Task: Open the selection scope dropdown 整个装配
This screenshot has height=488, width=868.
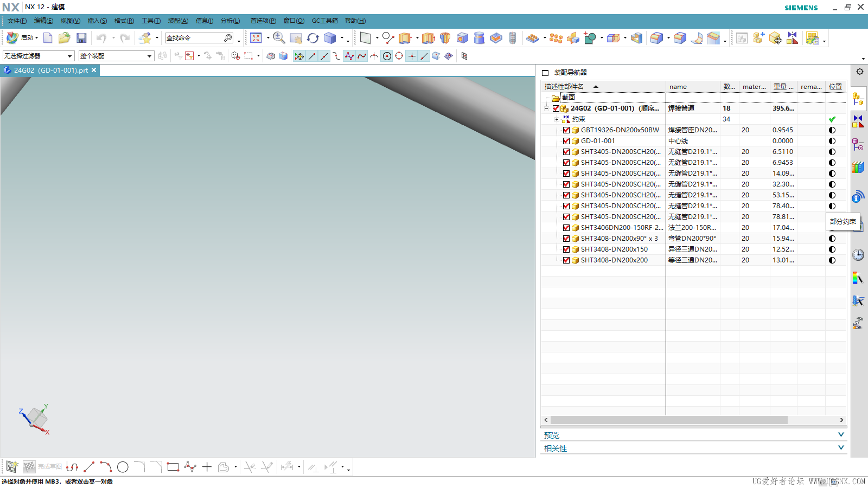Action: [116, 56]
